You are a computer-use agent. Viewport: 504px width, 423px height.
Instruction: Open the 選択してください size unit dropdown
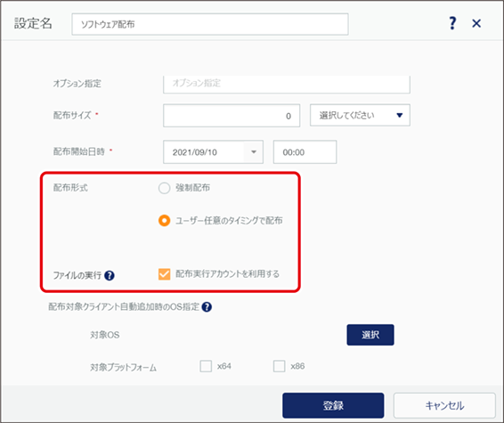click(360, 115)
